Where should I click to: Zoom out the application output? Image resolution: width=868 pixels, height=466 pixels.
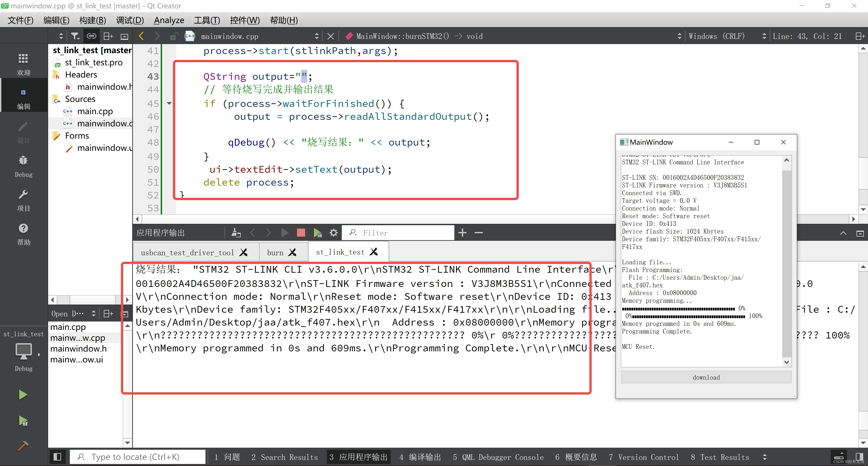[x=479, y=232]
